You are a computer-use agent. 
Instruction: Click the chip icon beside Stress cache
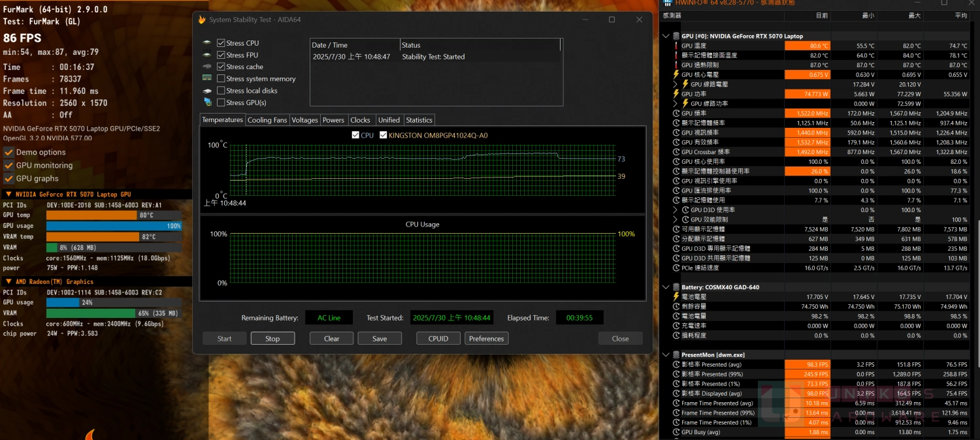207,67
